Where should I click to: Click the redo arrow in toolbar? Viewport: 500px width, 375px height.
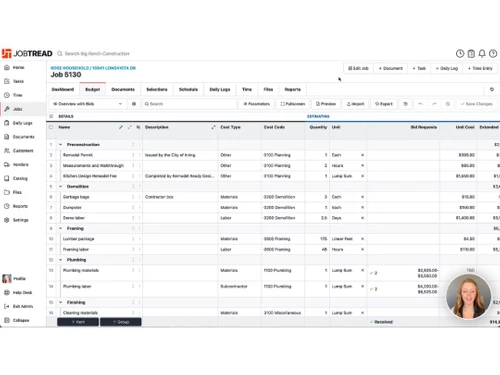434,104
